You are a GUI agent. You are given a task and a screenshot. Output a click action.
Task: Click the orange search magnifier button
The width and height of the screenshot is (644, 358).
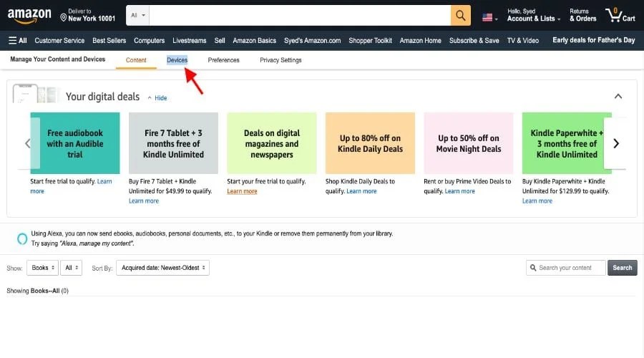coord(460,16)
